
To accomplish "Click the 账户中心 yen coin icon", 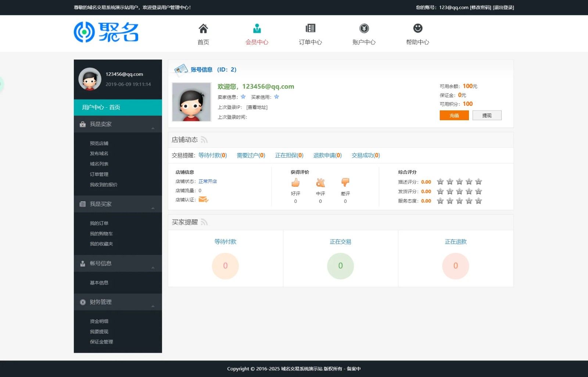I will (364, 28).
